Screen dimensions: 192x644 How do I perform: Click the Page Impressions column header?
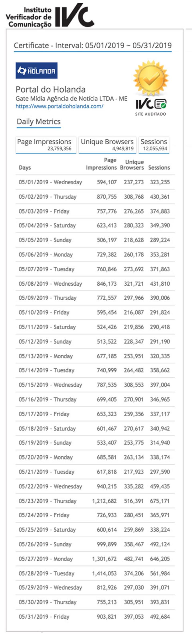101,164
